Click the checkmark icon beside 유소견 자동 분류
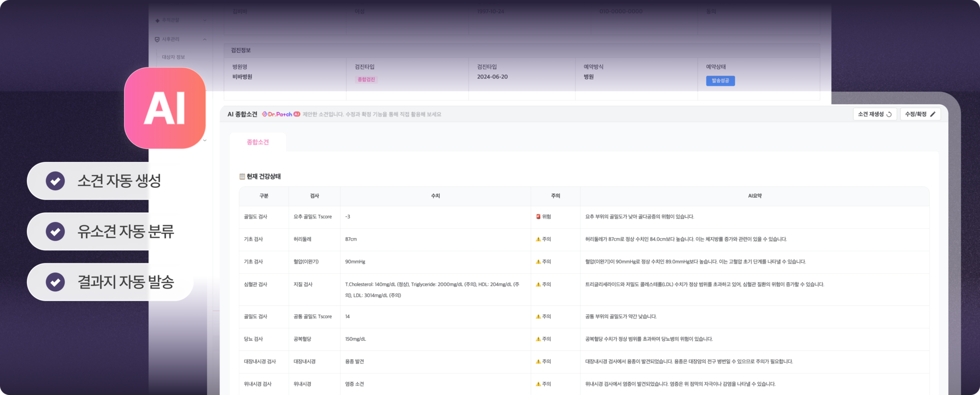 (55, 231)
